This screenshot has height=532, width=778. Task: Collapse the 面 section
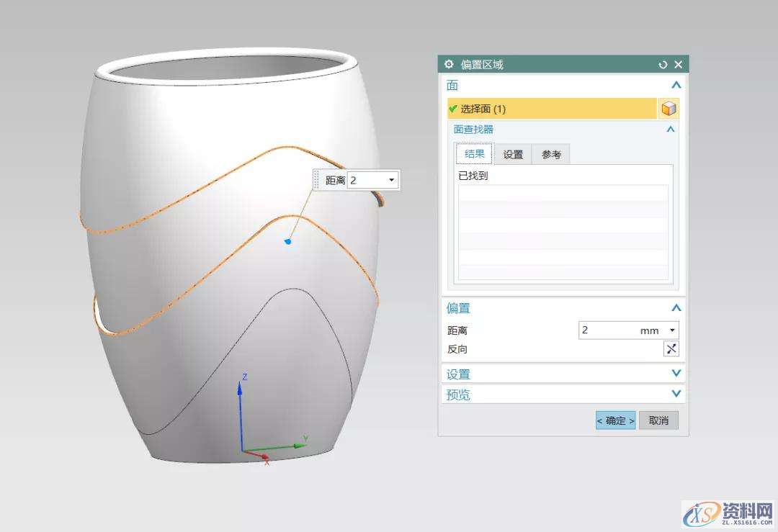(675, 86)
